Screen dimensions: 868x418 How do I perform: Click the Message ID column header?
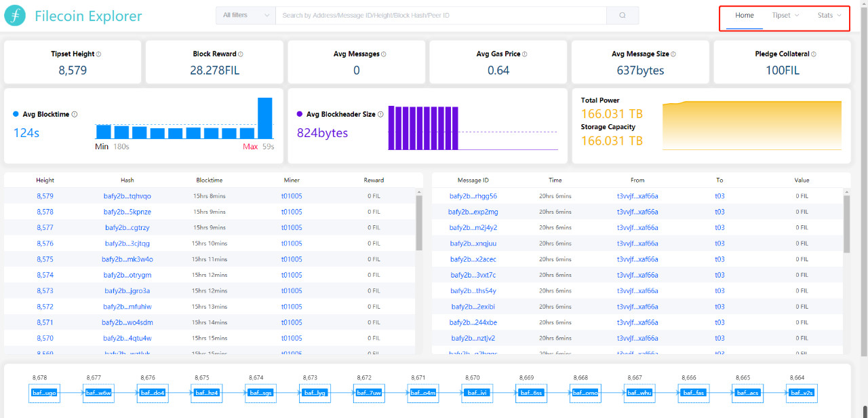click(x=473, y=180)
